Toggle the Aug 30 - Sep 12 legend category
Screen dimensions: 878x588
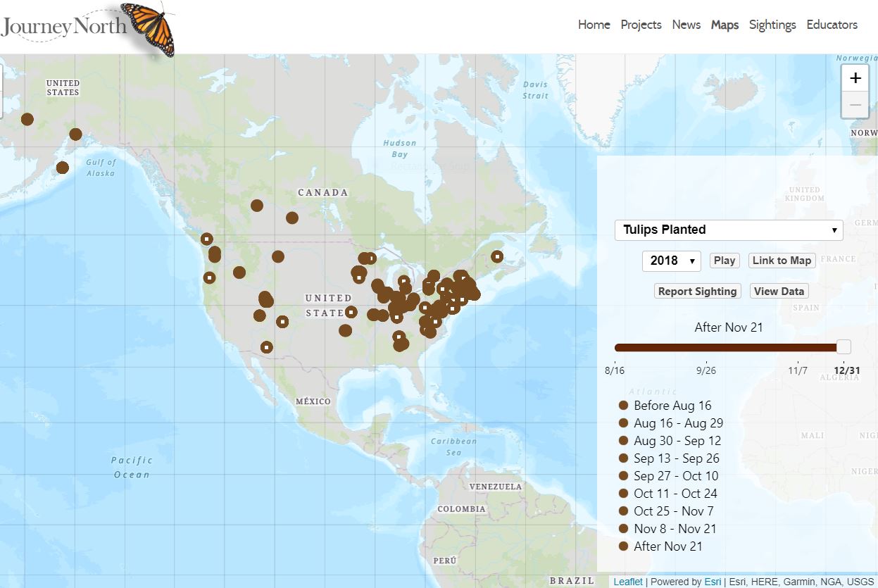[x=622, y=440]
